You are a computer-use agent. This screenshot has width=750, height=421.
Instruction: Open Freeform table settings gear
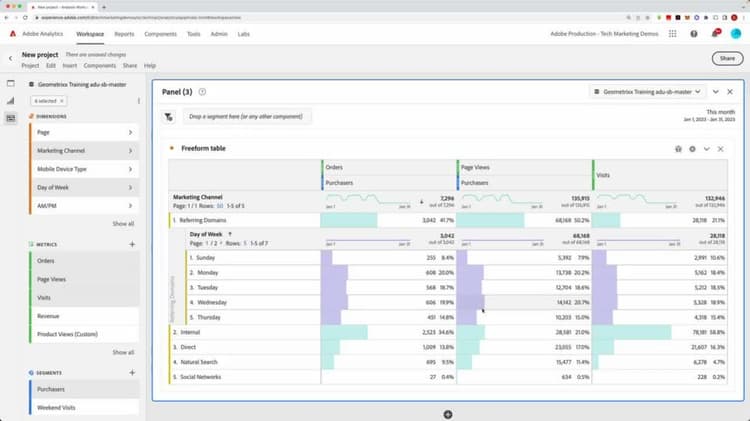click(x=692, y=149)
